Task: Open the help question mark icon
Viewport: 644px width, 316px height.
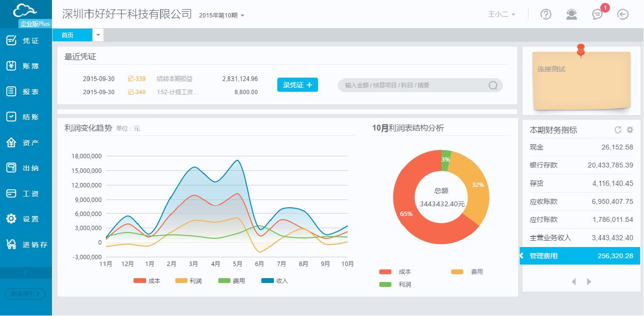Action: (x=546, y=15)
